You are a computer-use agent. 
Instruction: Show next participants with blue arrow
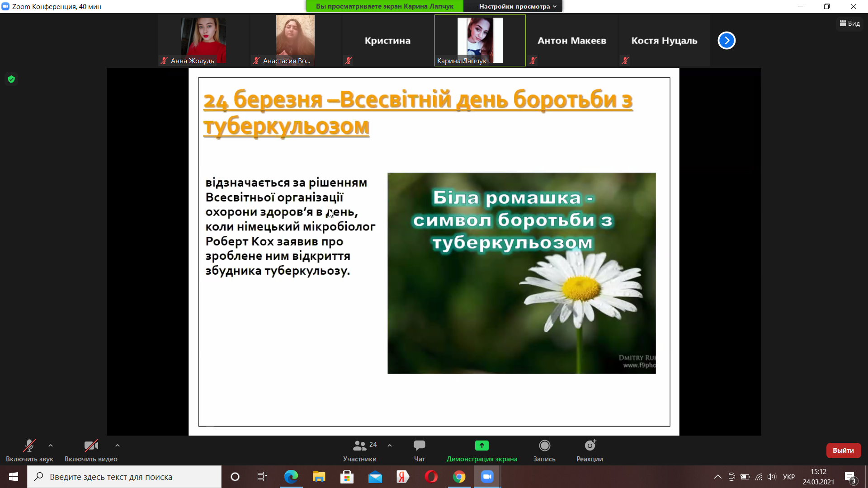(726, 41)
